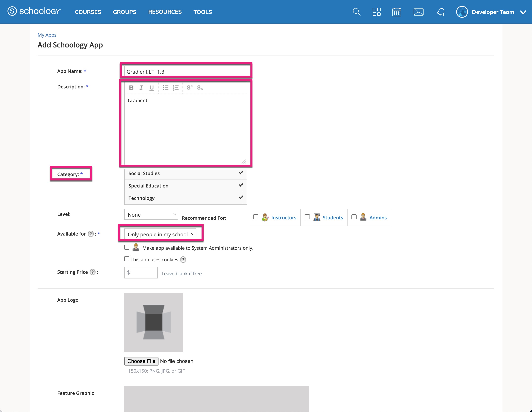532x412 pixels.
Task: Check the Admins recommended checkbox
Action: 354,217
